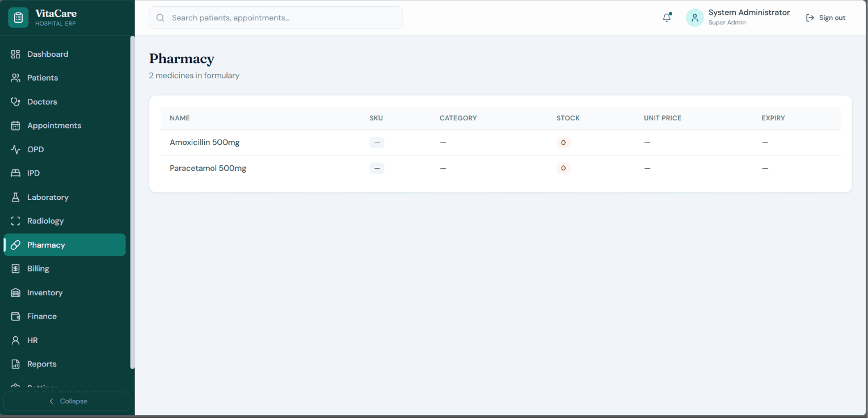
Task: Select Paracetamol 500mg medicine name
Action: (x=208, y=168)
